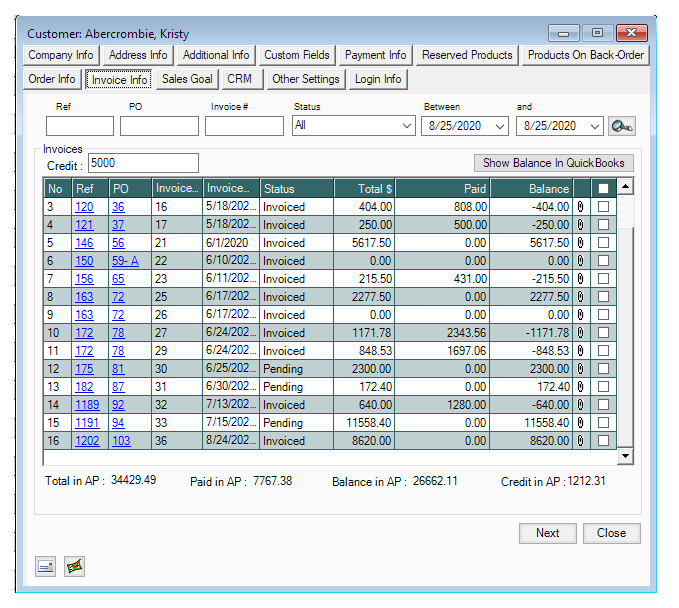Click the Credit input field
The image size is (679, 608).
143,163
